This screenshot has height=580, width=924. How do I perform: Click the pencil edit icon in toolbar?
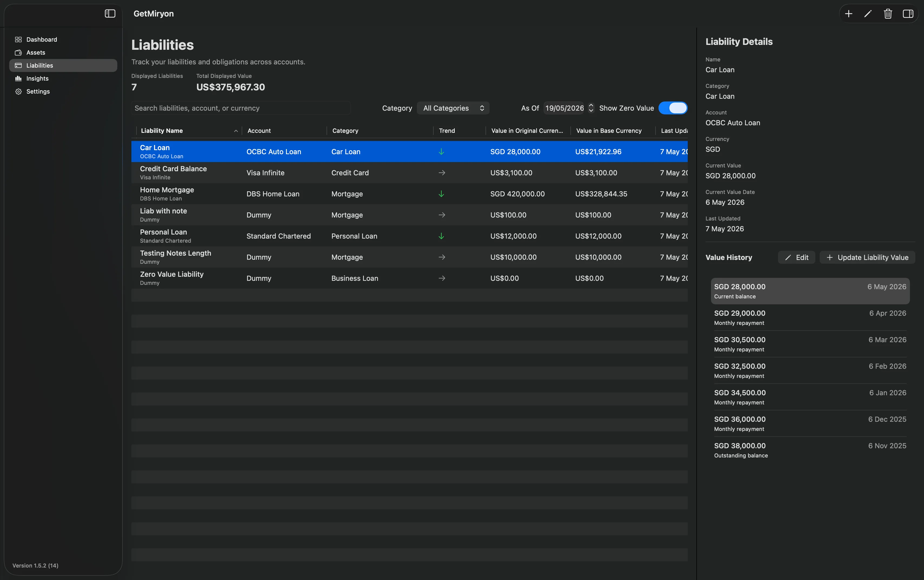pyautogui.click(x=868, y=14)
